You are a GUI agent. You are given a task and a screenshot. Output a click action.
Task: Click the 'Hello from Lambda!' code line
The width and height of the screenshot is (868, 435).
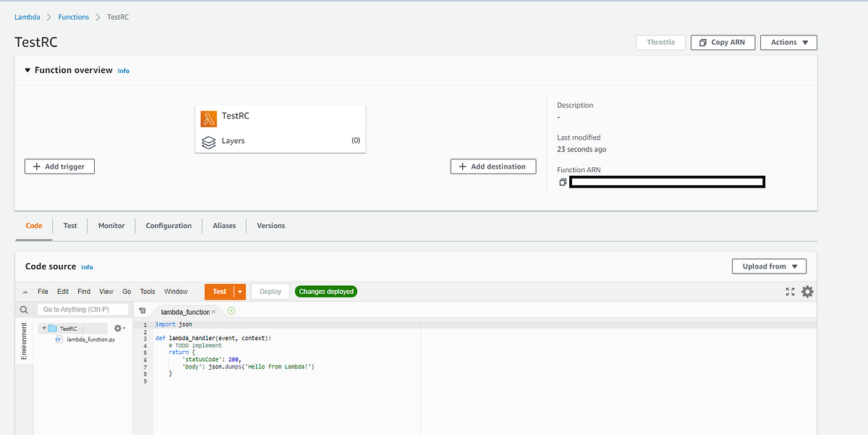coord(248,366)
